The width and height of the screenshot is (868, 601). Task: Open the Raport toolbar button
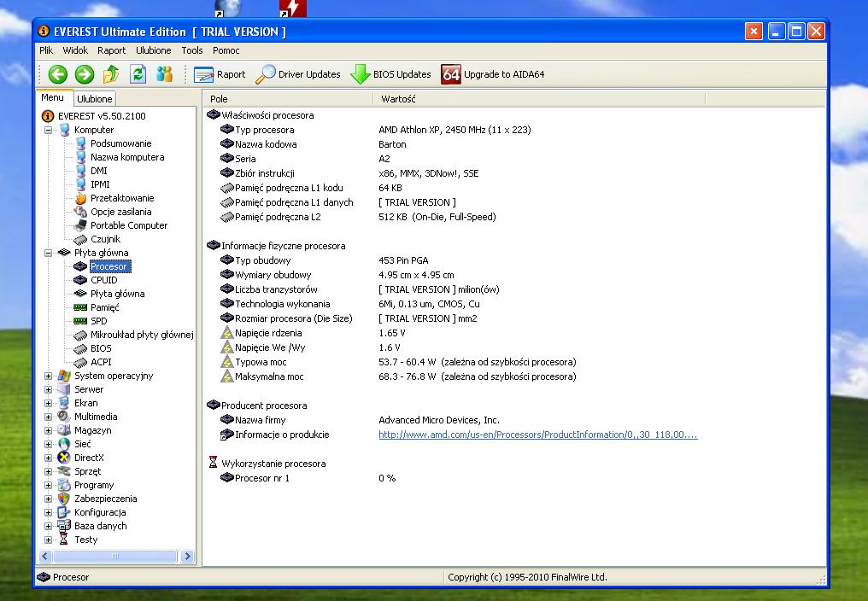click(220, 74)
